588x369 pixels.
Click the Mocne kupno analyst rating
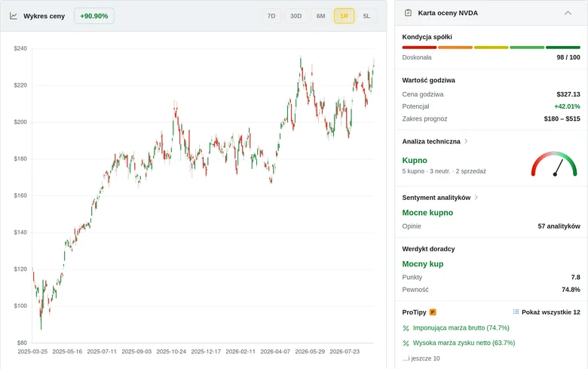[x=427, y=213]
